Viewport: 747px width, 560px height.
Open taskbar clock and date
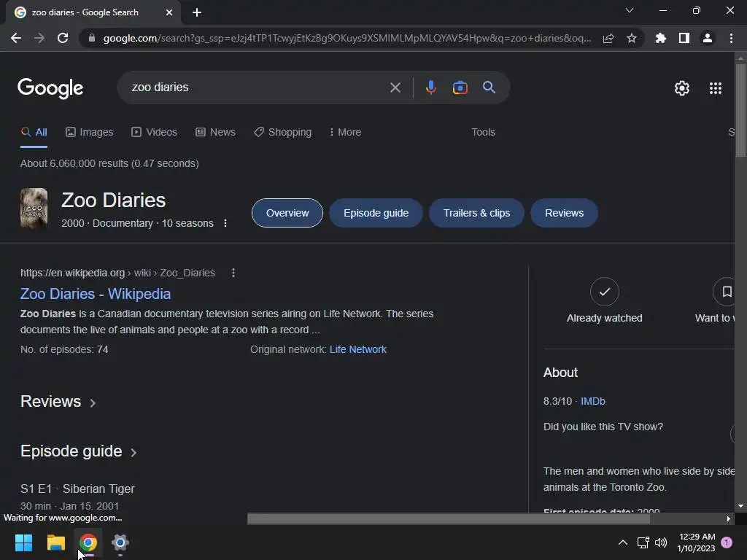point(696,542)
